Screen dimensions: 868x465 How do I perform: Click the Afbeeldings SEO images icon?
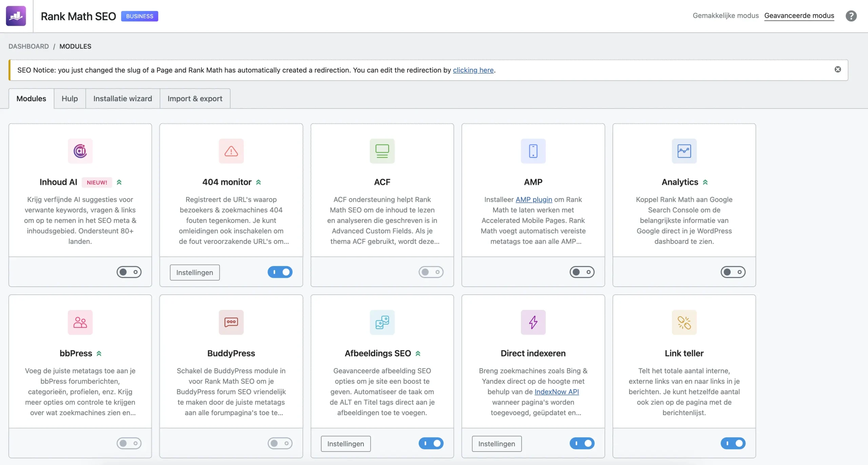[x=382, y=322]
